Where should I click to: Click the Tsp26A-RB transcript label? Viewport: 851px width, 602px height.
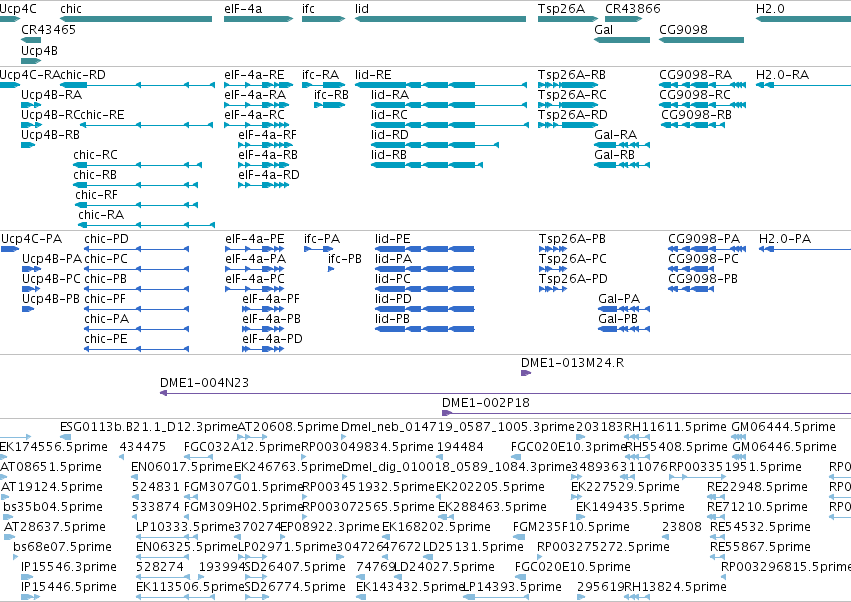pos(572,74)
